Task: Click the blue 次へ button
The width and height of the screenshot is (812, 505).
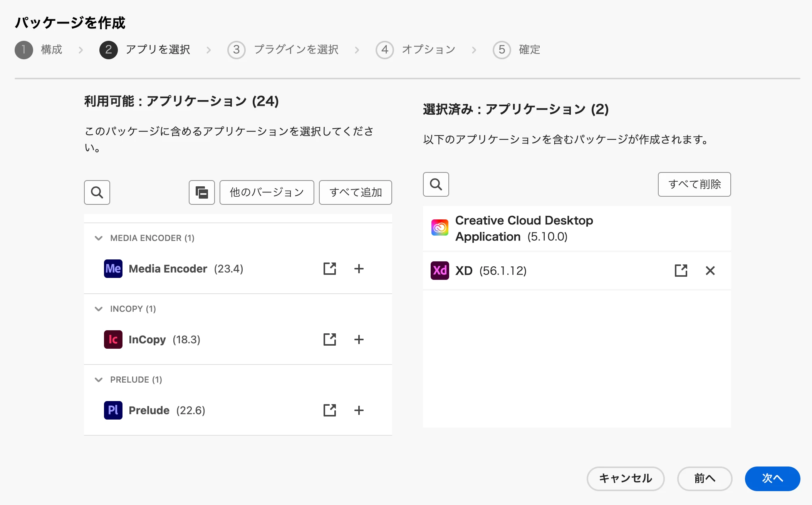Action: click(x=772, y=478)
